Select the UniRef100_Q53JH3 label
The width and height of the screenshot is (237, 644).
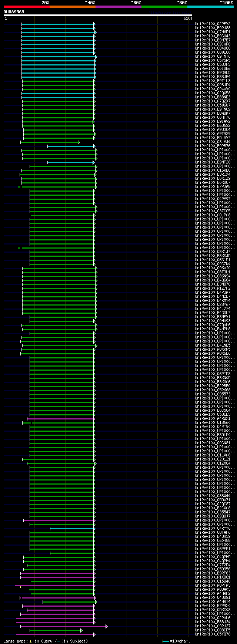pos(213,65)
